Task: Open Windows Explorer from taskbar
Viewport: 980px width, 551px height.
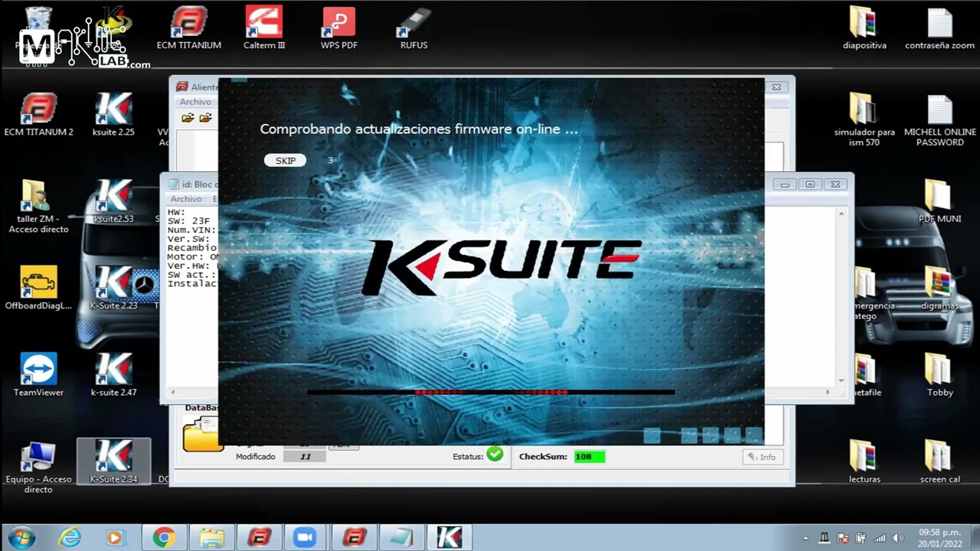Action: 211,537
